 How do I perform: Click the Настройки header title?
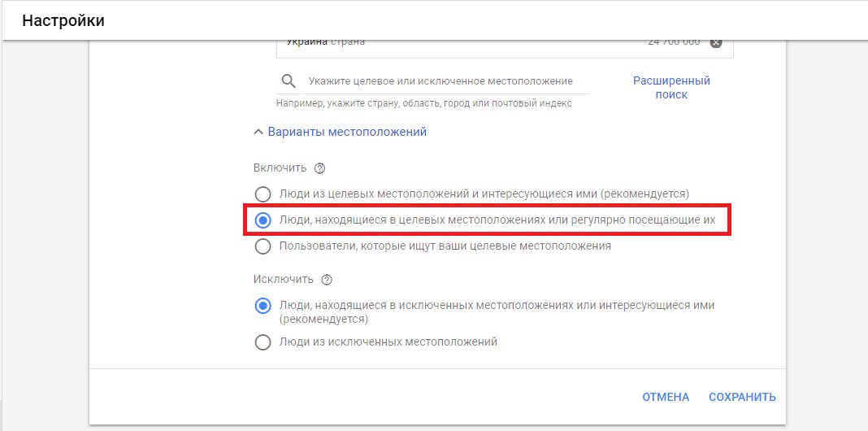(x=63, y=20)
